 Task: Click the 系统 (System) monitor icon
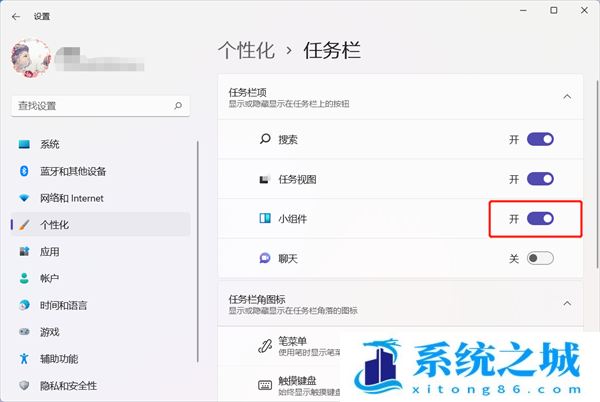point(24,144)
